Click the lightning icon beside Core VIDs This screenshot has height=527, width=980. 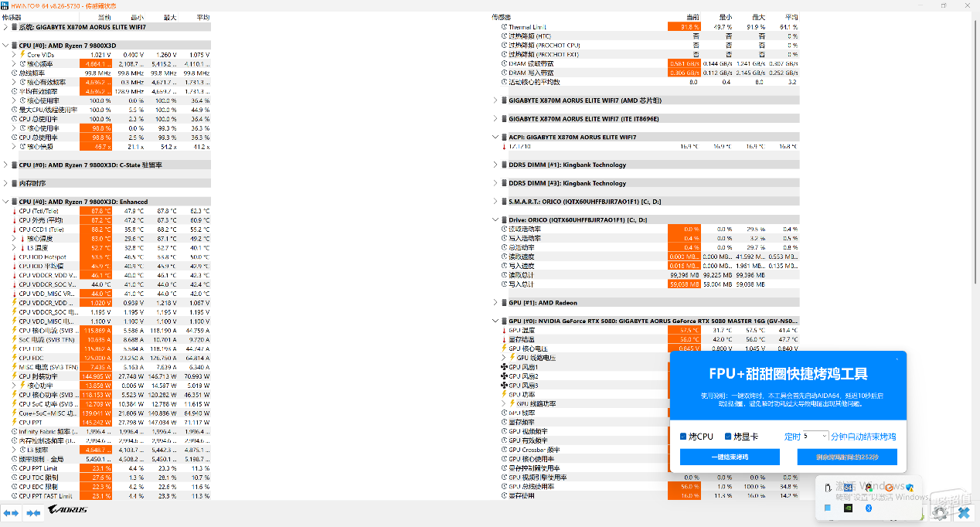coord(22,55)
